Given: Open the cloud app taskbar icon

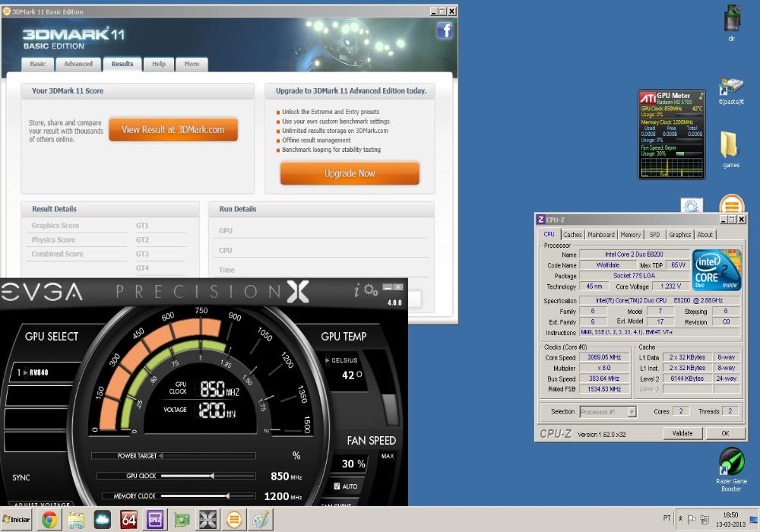Looking at the screenshot, I should click(103, 520).
